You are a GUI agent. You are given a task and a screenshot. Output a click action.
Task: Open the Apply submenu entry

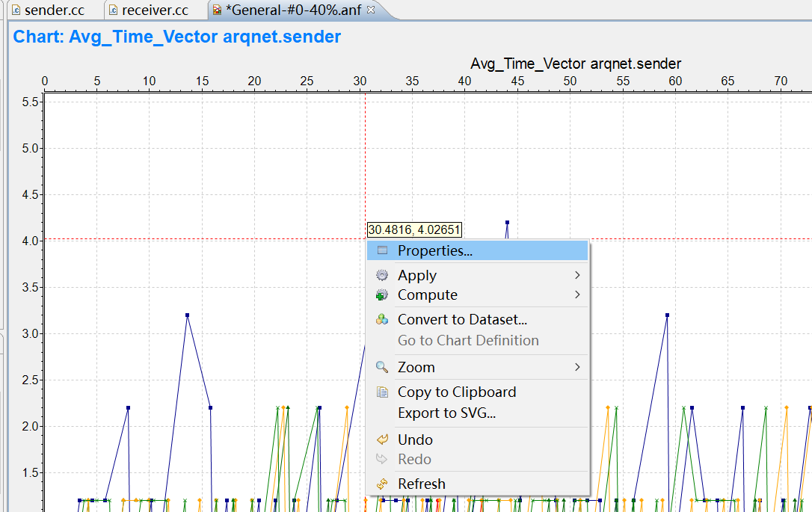(x=477, y=275)
